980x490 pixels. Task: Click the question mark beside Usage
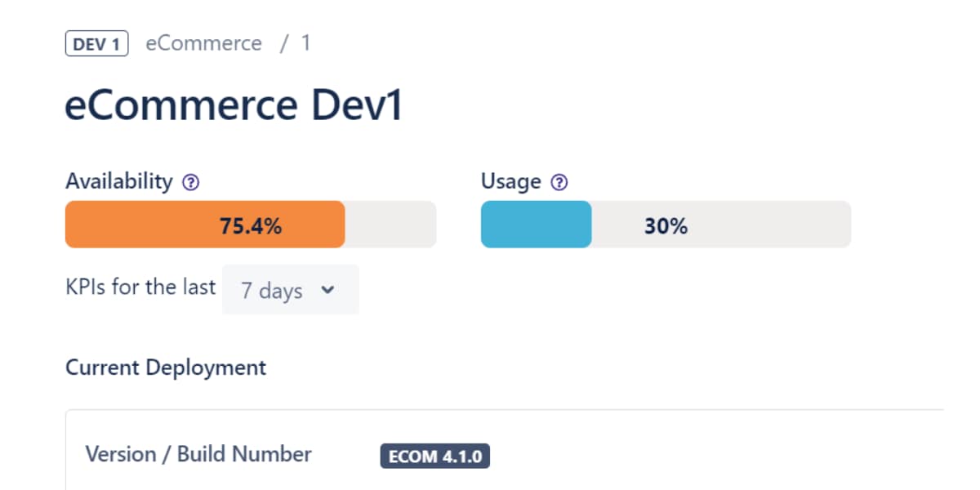click(x=558, y=182)
